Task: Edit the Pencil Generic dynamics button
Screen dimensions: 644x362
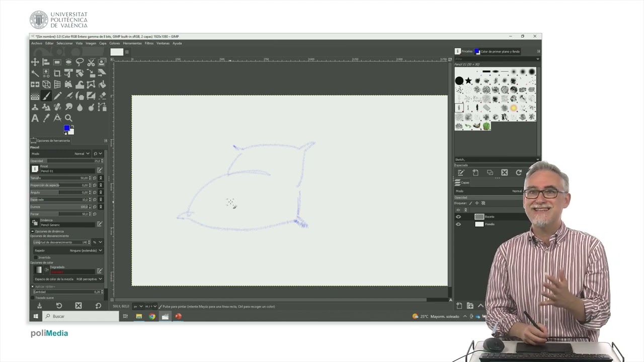Action: pyautogui.click(x=100, y=224)
